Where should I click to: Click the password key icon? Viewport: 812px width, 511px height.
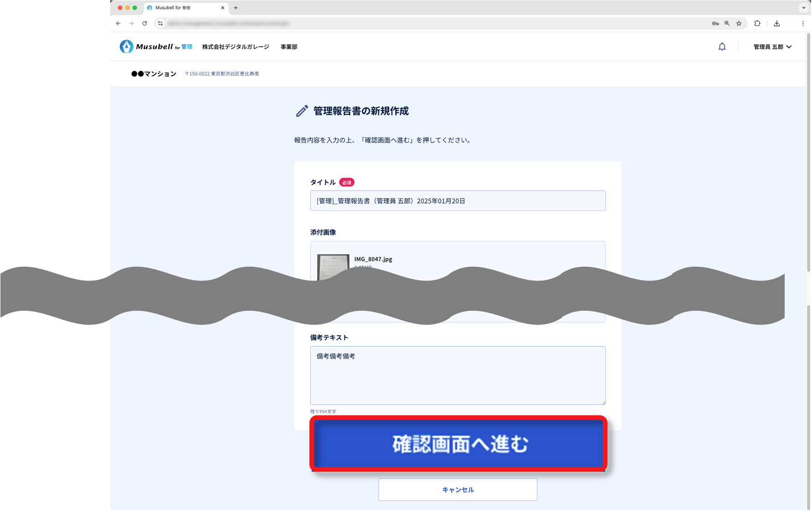click(x=715, y=23)
